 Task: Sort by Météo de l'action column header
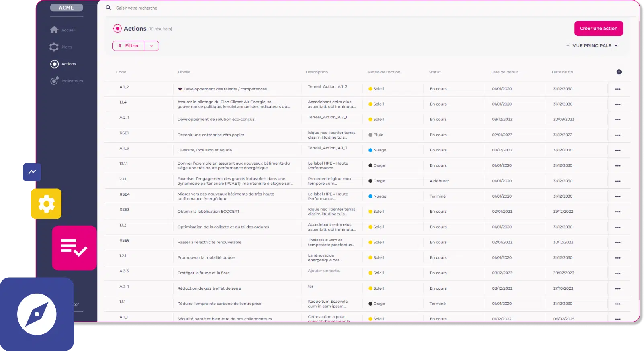point(384,72)
